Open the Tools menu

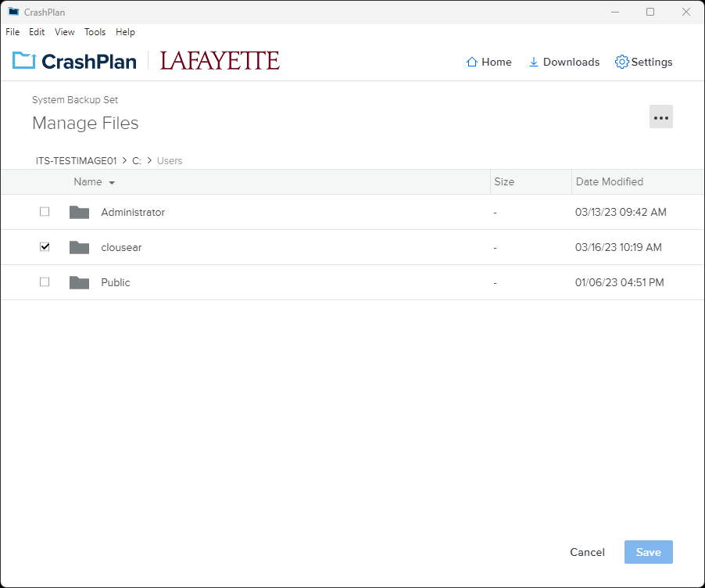95,32
